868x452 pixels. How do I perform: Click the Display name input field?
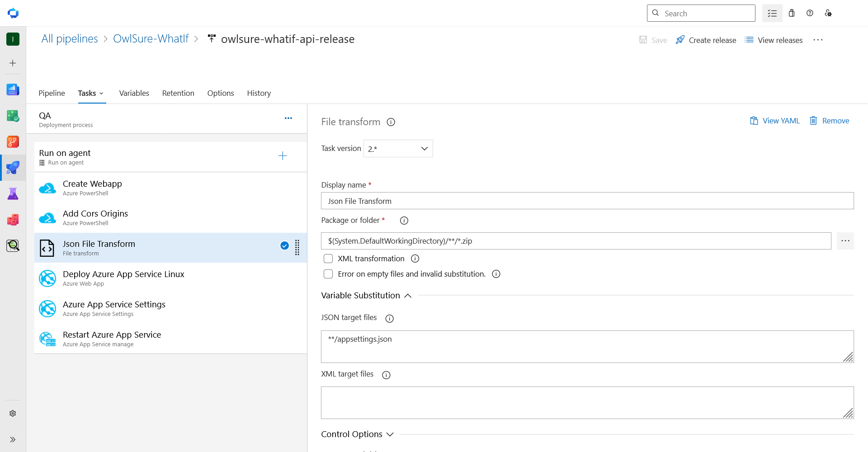[587, 201]
